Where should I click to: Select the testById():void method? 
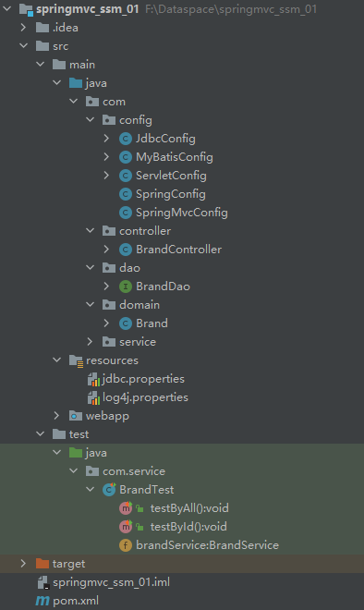point(188,527)
